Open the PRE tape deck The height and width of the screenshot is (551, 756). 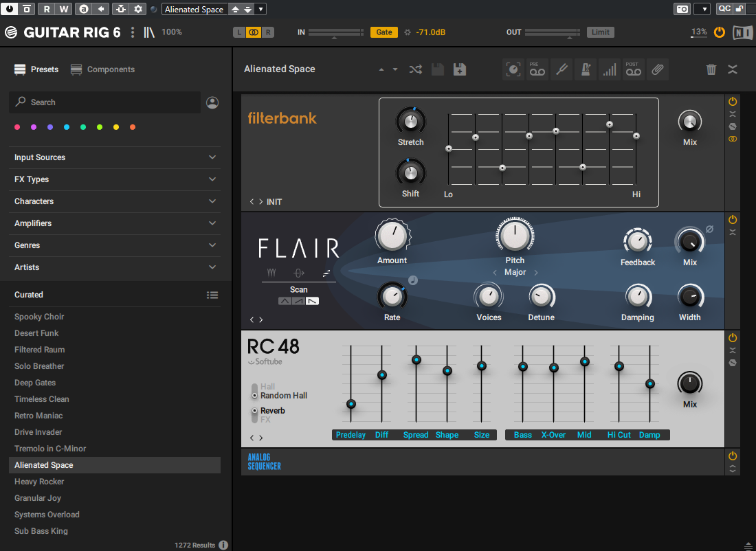pos(537,69)
